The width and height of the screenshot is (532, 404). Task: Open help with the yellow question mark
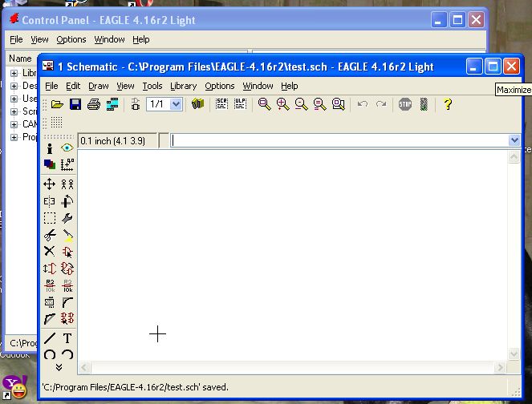[x=448, y=104]
